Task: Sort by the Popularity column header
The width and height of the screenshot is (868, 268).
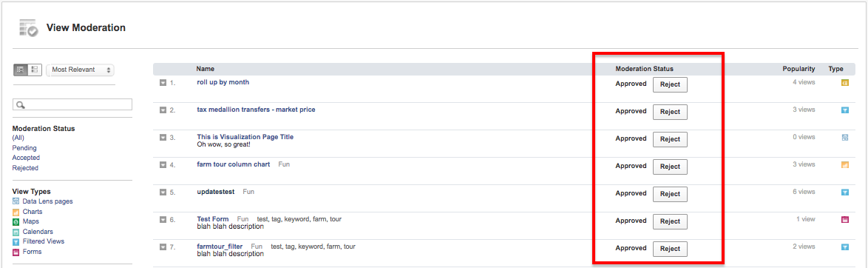Action: pyautogui.click(x=799, y=69)
